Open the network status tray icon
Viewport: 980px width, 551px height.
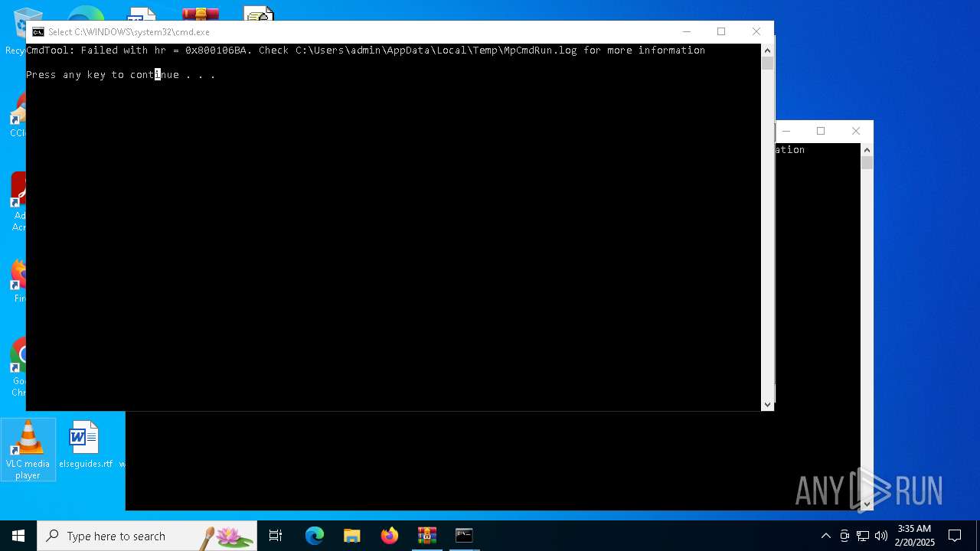pos(863,536)
